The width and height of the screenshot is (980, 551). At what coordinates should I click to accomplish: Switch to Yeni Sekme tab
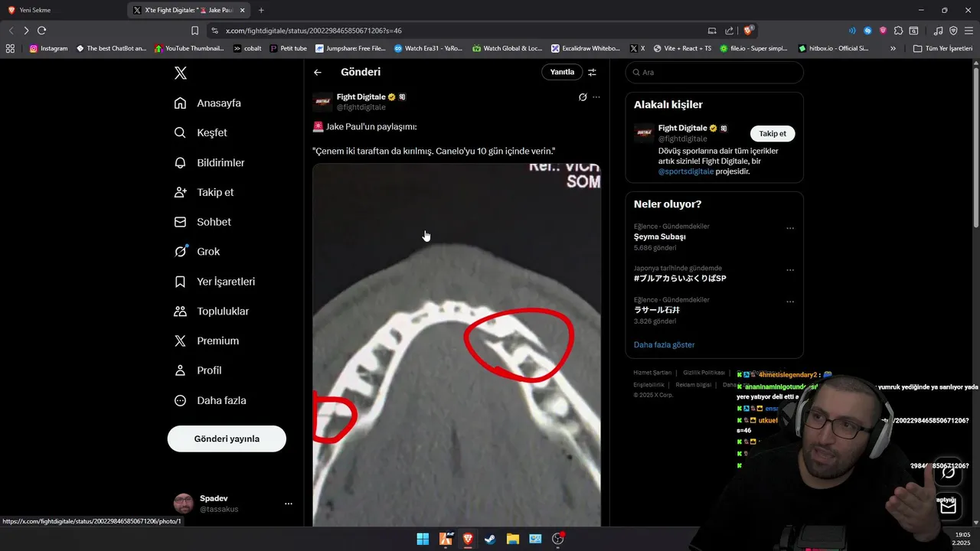(63, 10)
